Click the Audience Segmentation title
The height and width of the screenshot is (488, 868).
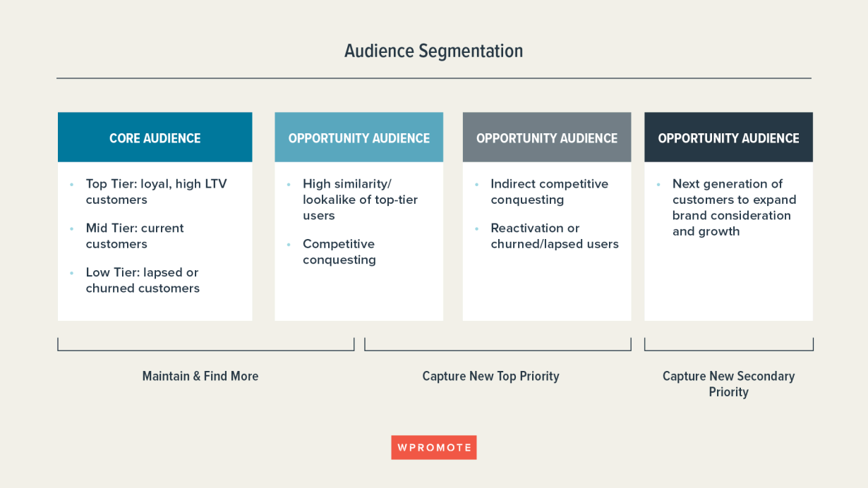[x=433, y=51]
